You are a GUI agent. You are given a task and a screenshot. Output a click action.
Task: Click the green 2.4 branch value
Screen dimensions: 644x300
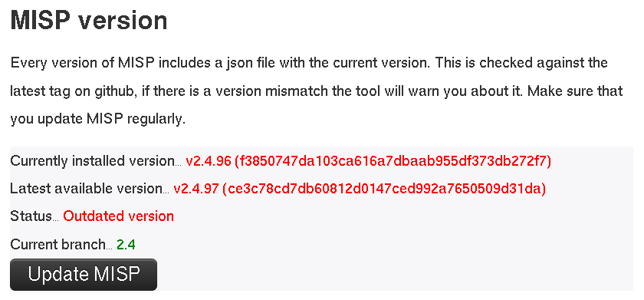pyautogui.click(x=126, y=245)
